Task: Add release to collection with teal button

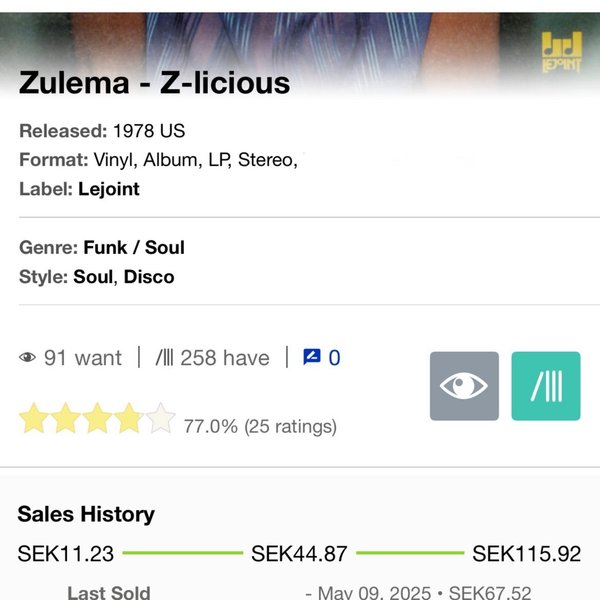Action: click(x=545, y=386)
